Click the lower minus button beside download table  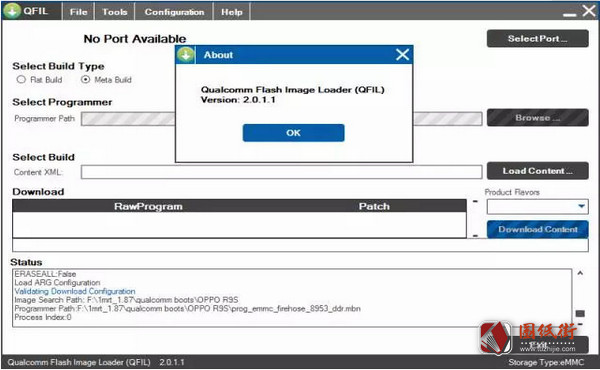point(475,236)
